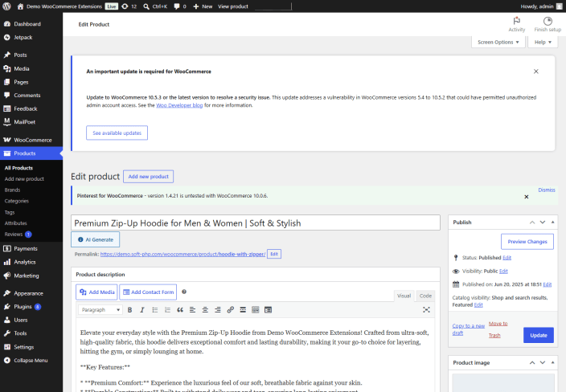Viewport: 566px width, 392px height.
Task: Move Publish panel down
Action: click(x=543, y=223)
